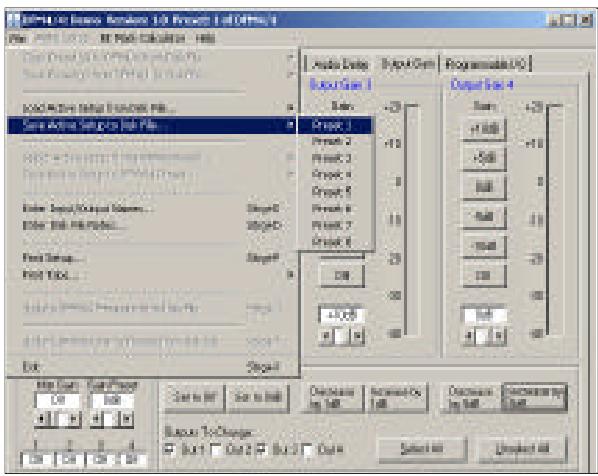This screenshot has height=476, width=598.
Task: Toggle the Out 2 checkbox
Action: click(x=215, y=450)
